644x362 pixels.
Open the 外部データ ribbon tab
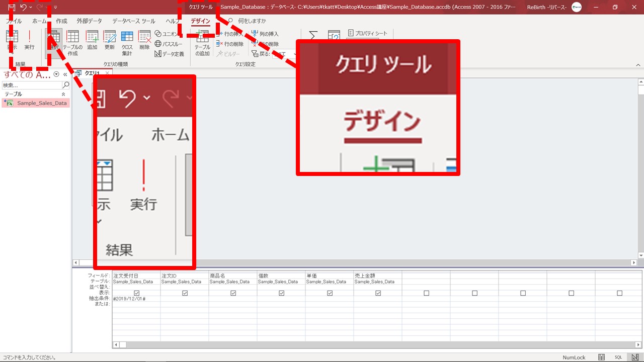[89, 21]
